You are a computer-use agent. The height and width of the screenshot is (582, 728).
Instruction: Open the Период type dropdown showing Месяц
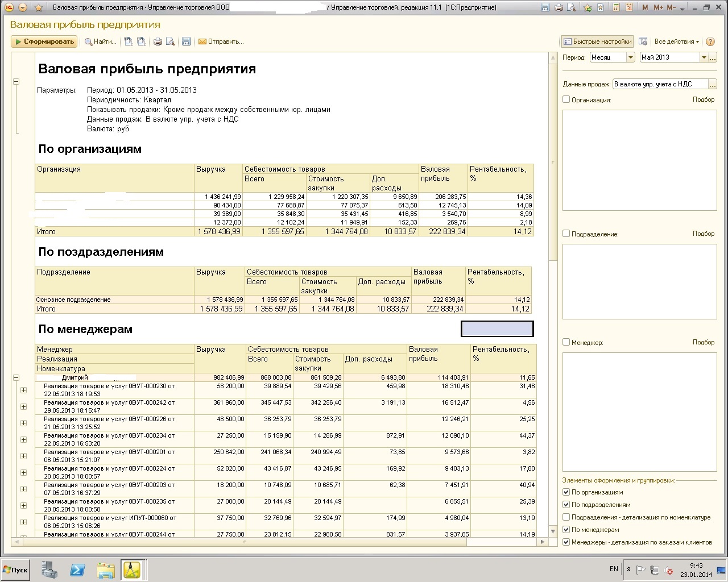(630, 57)
